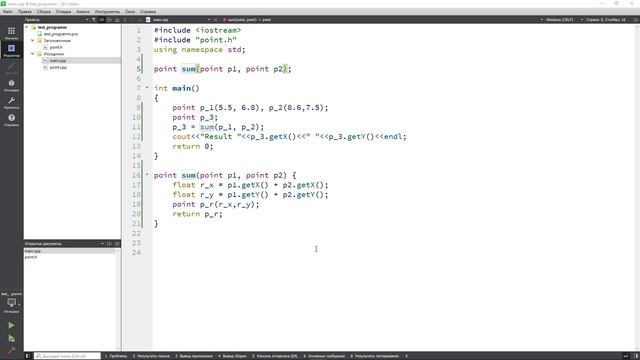Open the Welcome mode grid icon
Viewport: 640px width, 360px height.
(x=11, y=31)
